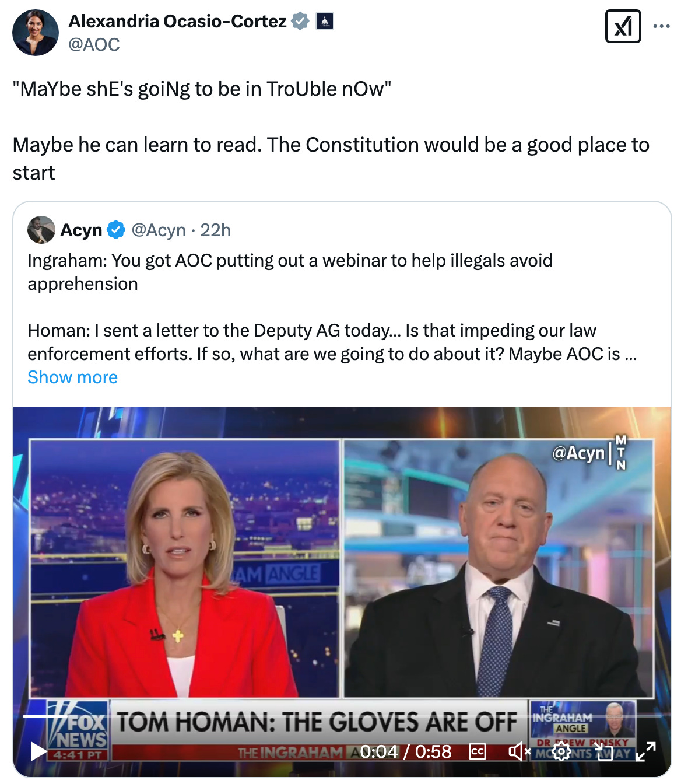Click the blue verified badge beside Alexandria Ocasio-Cortez
681x784 pixels.
300,21
